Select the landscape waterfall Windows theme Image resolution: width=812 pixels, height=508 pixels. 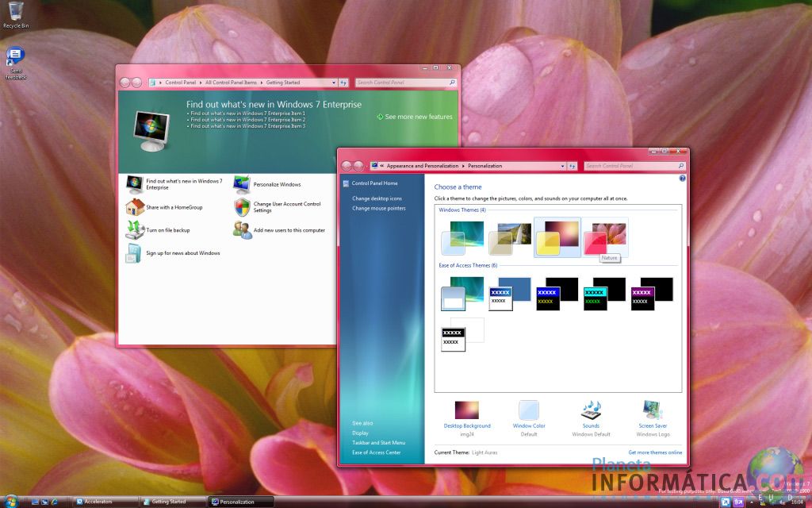tap(510, 237)
